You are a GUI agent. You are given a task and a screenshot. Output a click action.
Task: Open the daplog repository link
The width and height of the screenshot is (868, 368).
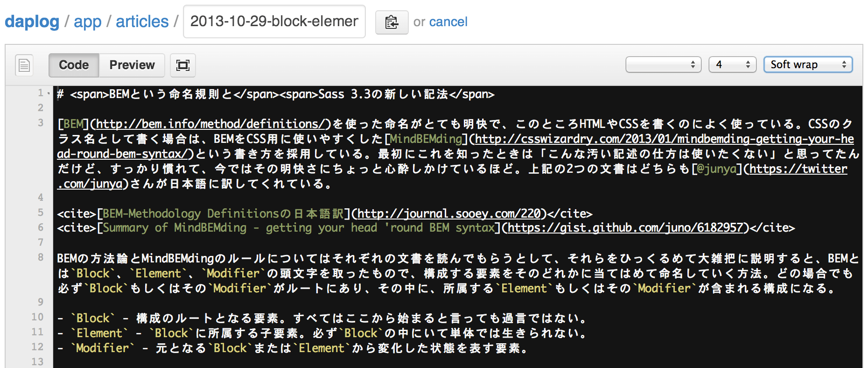[32, 21]
